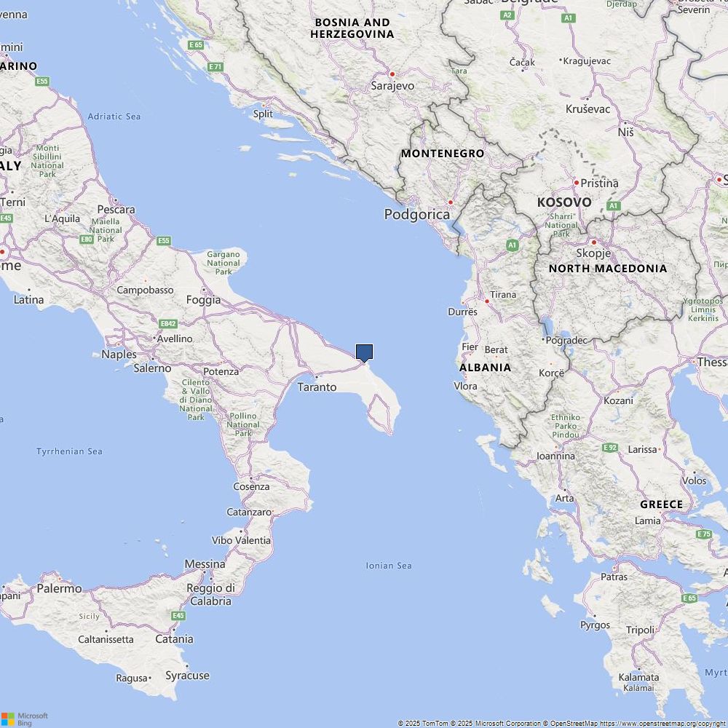Click the Ionian Sea label
Viewport: 728px width, 728px height.
point(389,566)
